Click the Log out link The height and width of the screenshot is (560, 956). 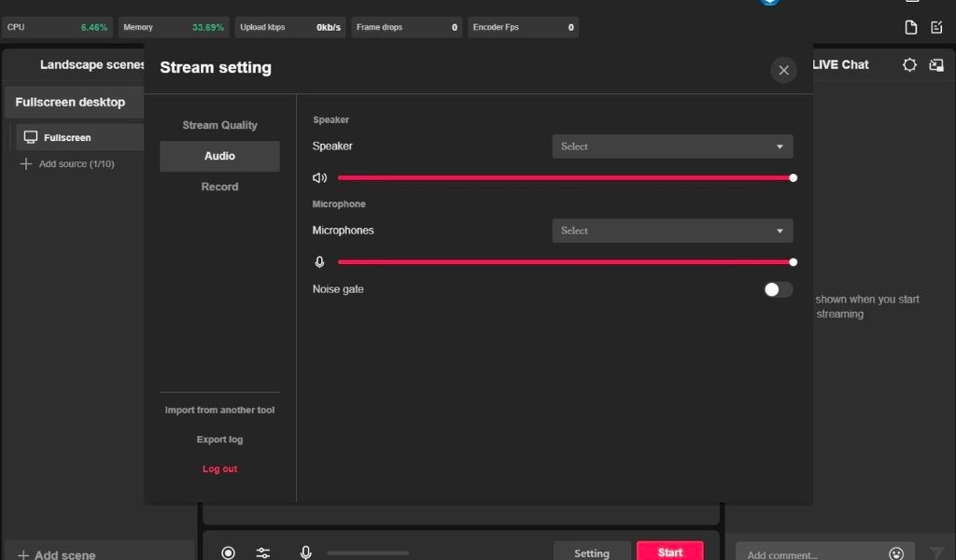(x=219, y=469)
